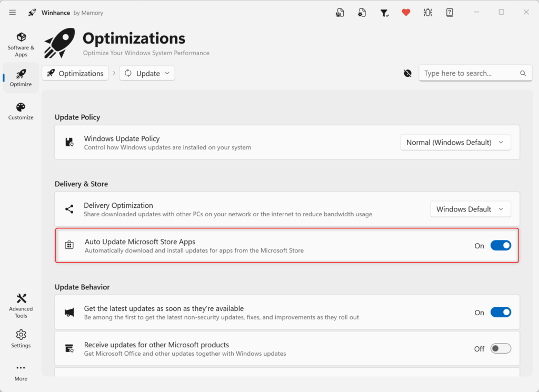Open the filter options
539x392 pixels.
pyautogui.click(x=384, y=12)
